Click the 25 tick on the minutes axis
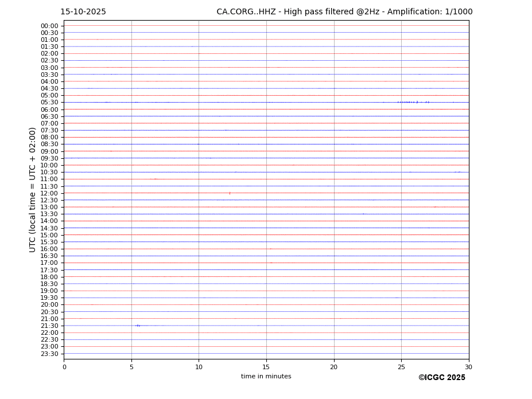 point(401,367)
